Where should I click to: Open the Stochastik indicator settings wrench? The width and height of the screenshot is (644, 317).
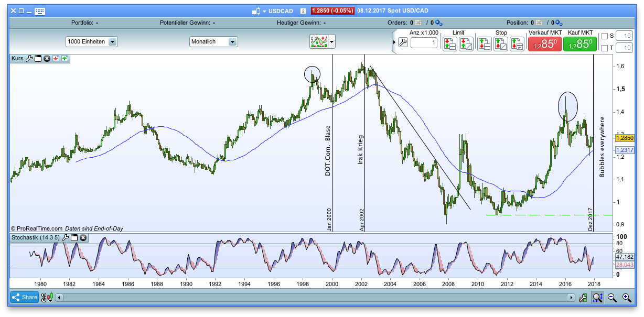click(66, 237)
